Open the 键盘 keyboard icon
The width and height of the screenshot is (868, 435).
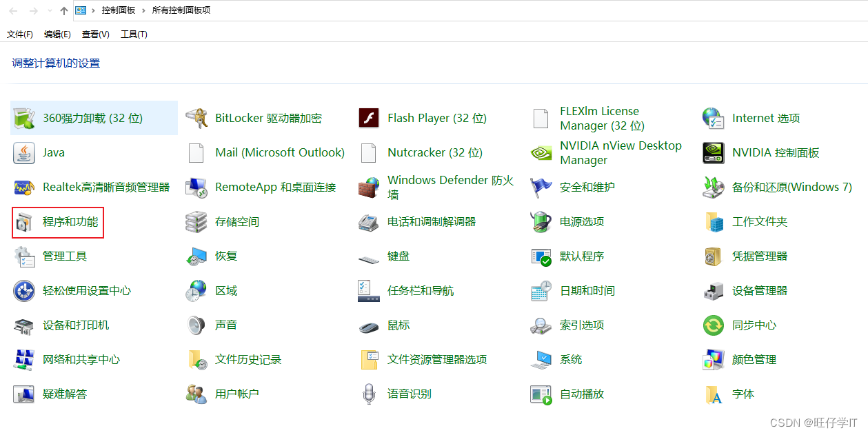click(369, 259)
